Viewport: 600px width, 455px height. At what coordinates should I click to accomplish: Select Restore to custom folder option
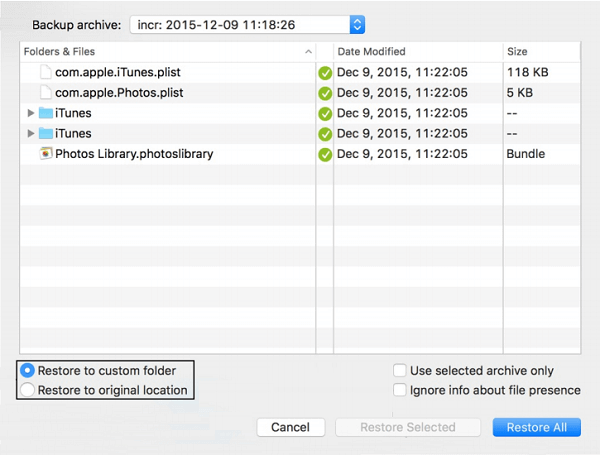click(x=28, y=370)
